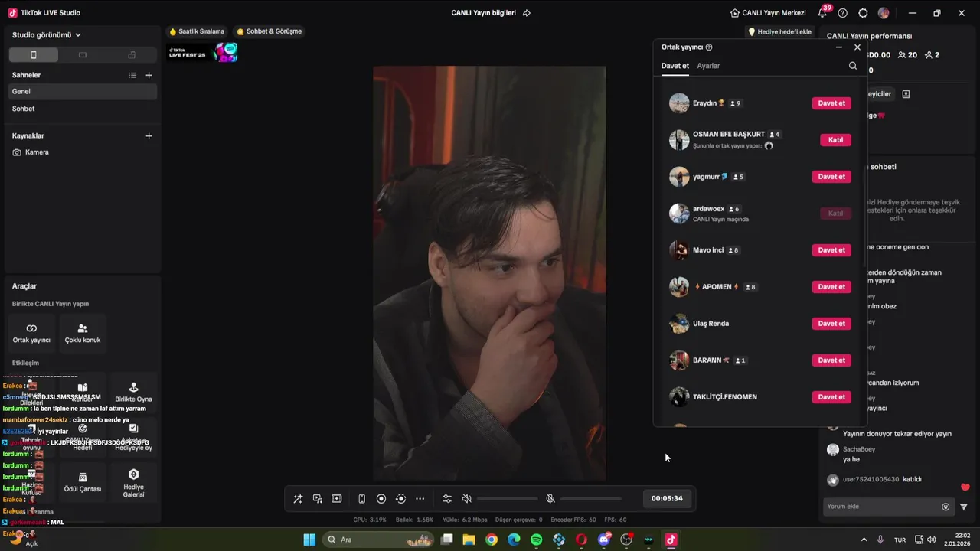This screenshot has height=551, width=980.
Task: Click the record button in bottom toolbar
Action: click(x=381, y=499)
